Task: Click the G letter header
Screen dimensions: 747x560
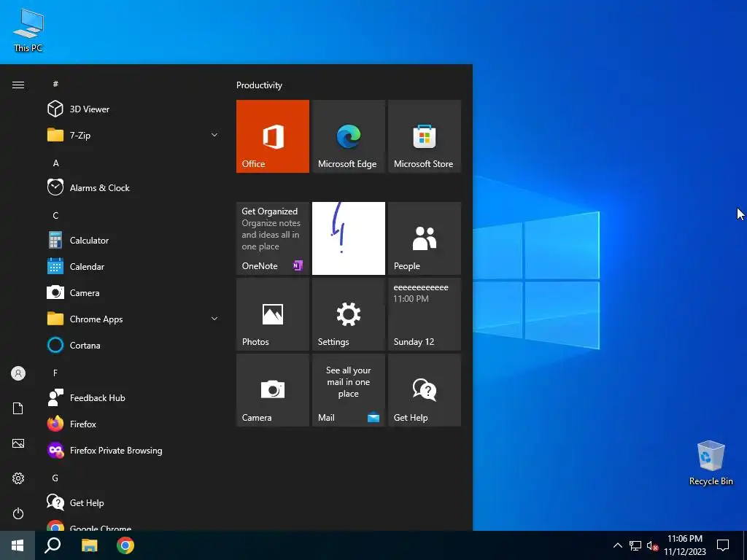Action: coord(55,478)
